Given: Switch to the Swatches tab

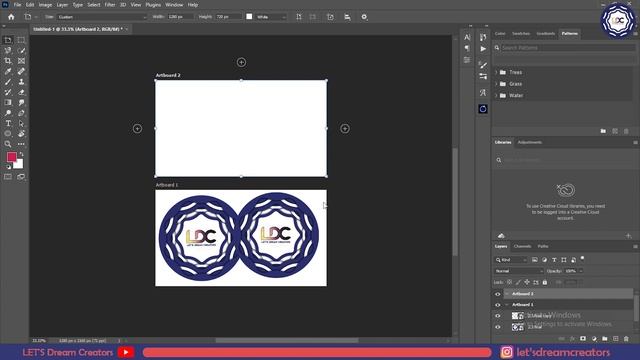Looking at the screenshot, I should coord(521,33).
